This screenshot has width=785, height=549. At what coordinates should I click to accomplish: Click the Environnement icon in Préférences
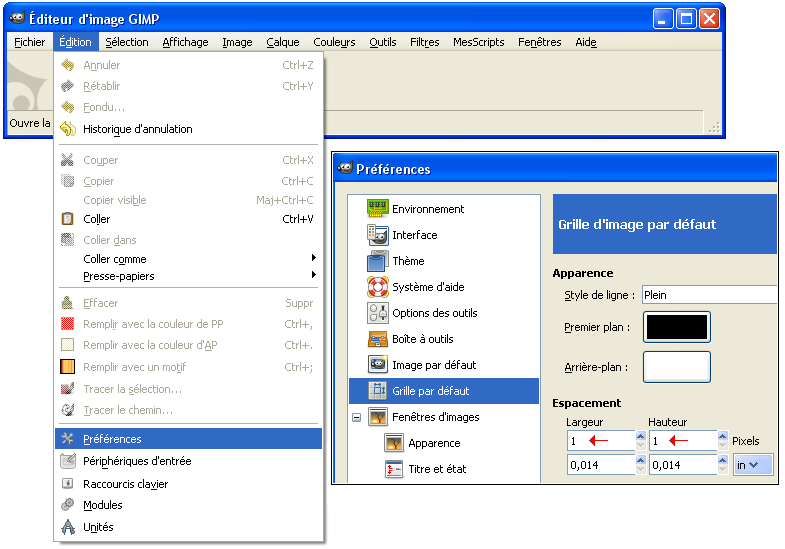tap(377, 209)
